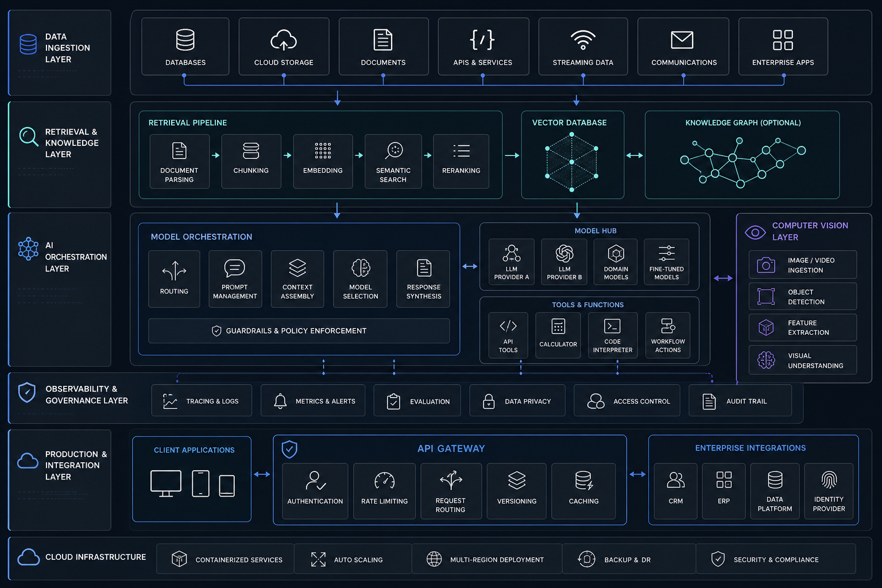Click the Response Synthesis document icon
Screen dimensions: 882x588
pyautogui.click(x=424, y=268)
